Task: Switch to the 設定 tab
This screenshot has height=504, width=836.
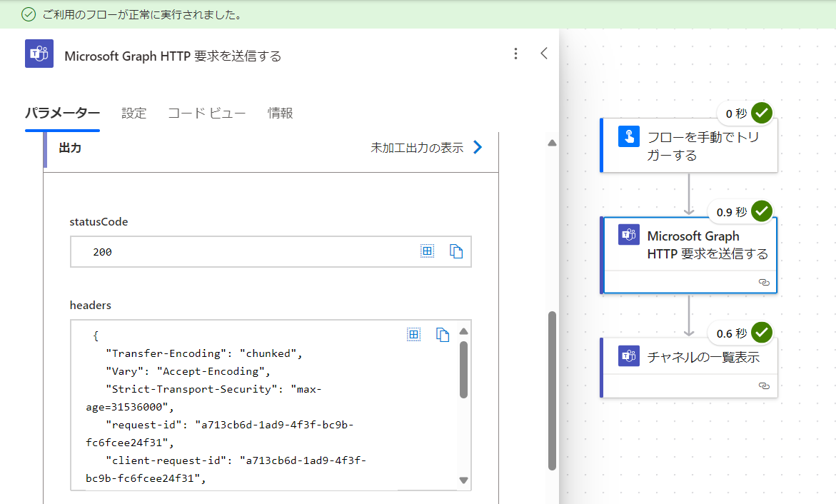Action: tap(134, 113)
